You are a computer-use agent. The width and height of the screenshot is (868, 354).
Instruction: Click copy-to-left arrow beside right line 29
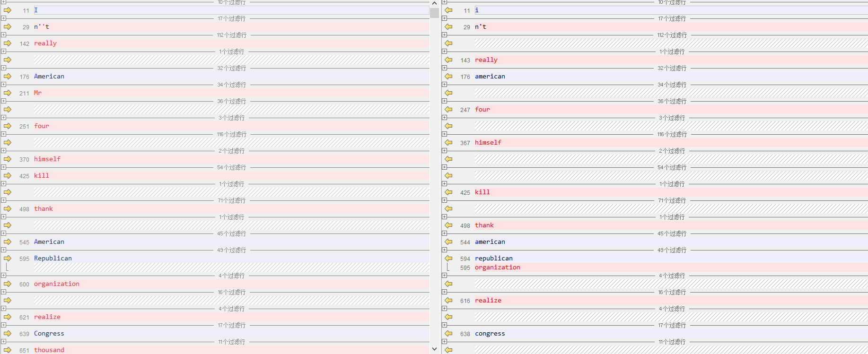click(448, 27)
